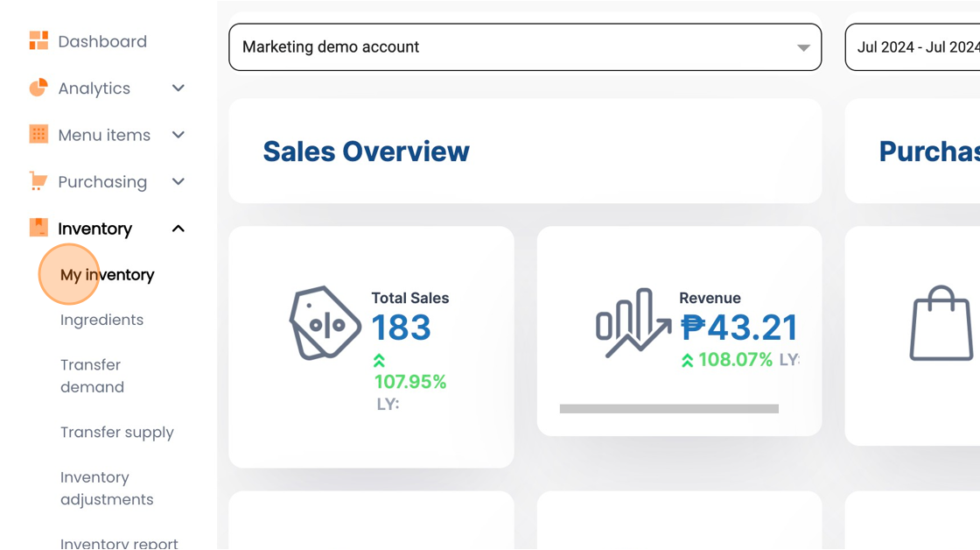Open Transfer supply link

pos(116,432)
